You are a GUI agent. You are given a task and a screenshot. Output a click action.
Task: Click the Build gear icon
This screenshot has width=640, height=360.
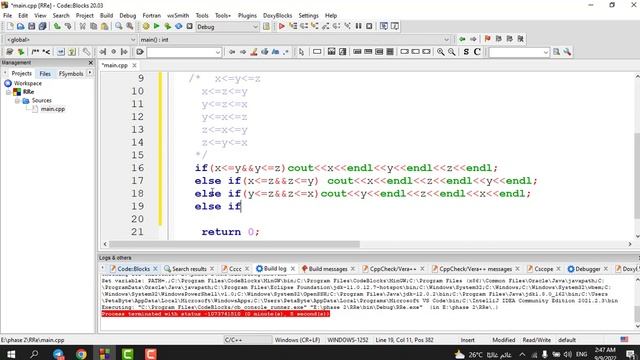point(146,27)
